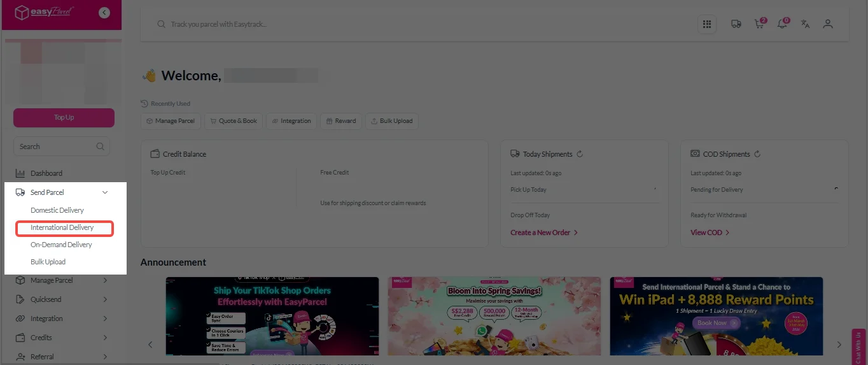The height and width of the screenshot is (365, 868).
Task: Collapse the Send Parcel menu
Action: 105,192
